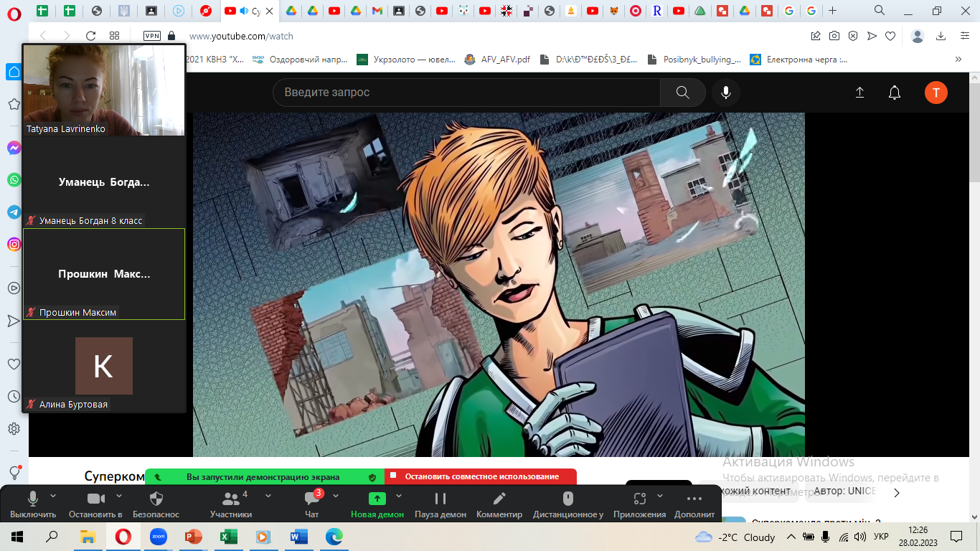Expand the arrow next to Приложения
Viewport: 980px width, 551px height.
point(660,496)
